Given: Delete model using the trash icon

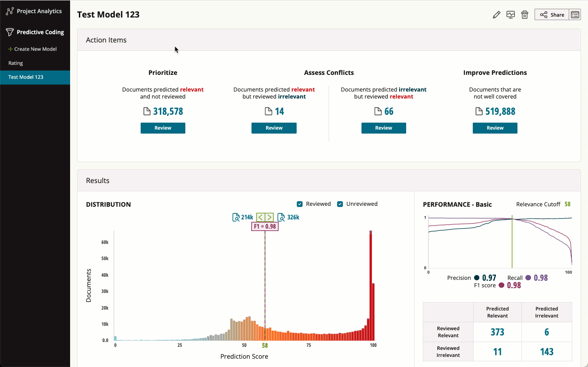Looking at the screenshot, I should pyautogui.click(x=524, y=15).
